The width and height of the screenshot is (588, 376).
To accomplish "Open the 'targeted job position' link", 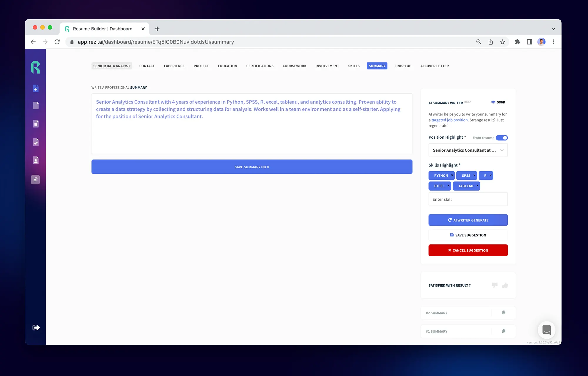I will click(x=449, y=120).
